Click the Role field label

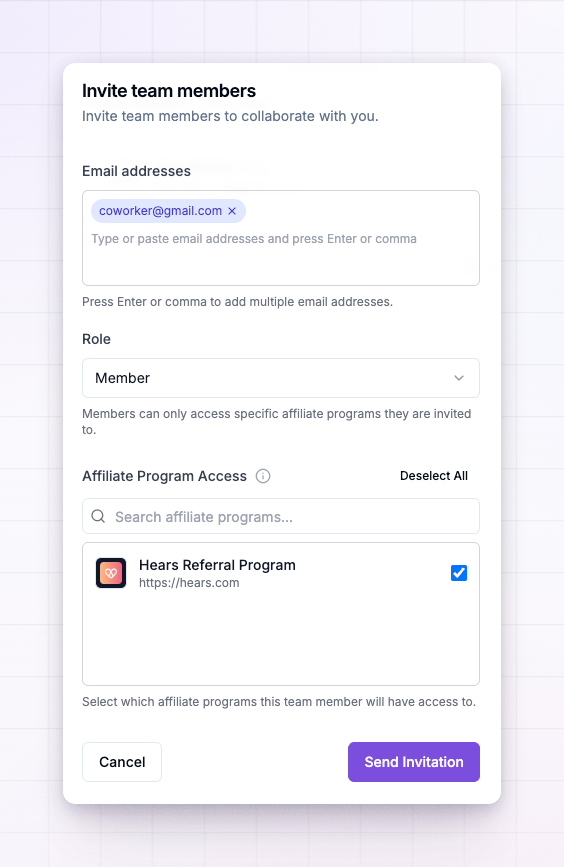click(96, 339)
